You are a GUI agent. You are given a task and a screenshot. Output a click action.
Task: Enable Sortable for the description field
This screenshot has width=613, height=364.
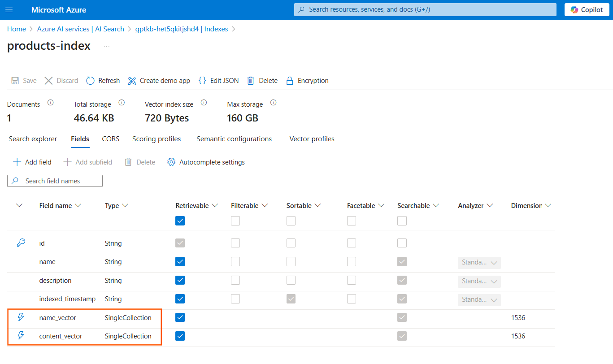(291, 280)
